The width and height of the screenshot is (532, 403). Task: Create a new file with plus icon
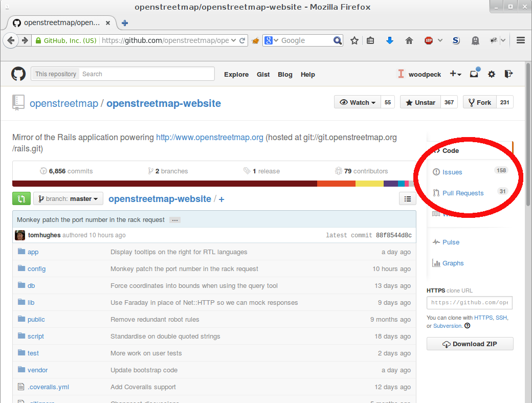coord(221,199)
